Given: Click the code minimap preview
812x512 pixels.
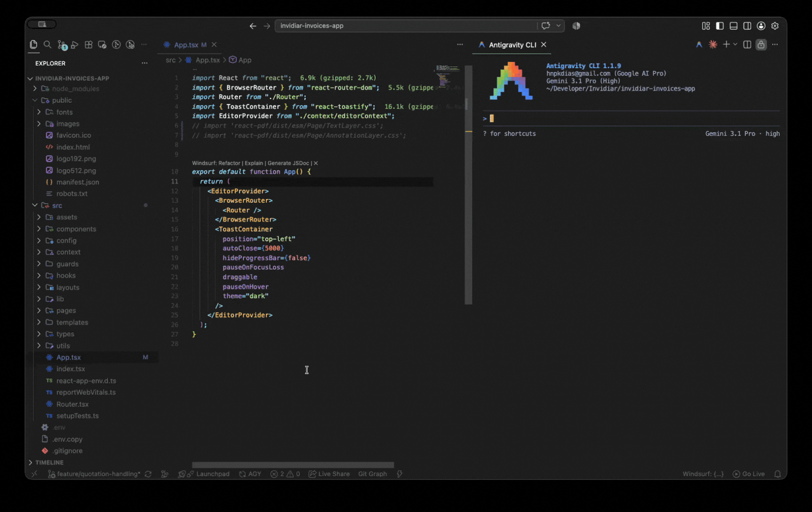Looking at the screenshot, I should click(x=447, y=76).
